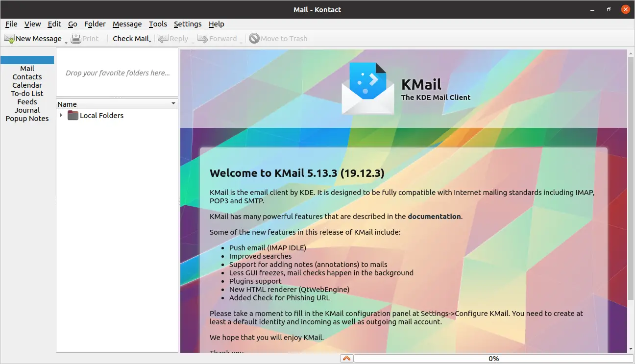Click 'The KDE Mail Client' subtitle
The width and height of the screenshot is (635, 364).
[x=436, y=97]
